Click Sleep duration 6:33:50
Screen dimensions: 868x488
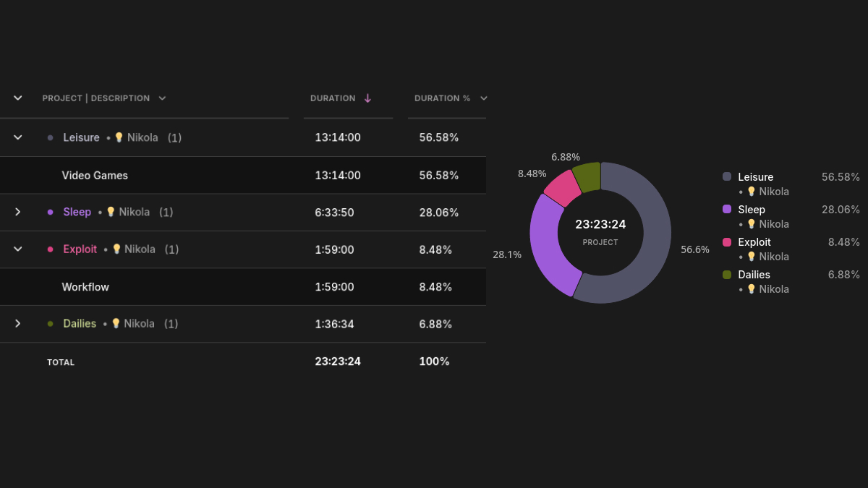[x=334, y=213]
